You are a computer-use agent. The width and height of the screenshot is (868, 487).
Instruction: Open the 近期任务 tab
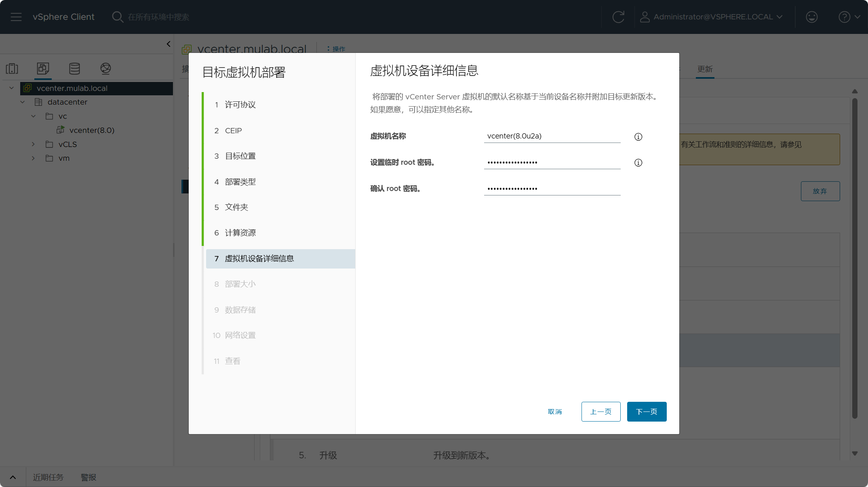[x=48, y=477]
